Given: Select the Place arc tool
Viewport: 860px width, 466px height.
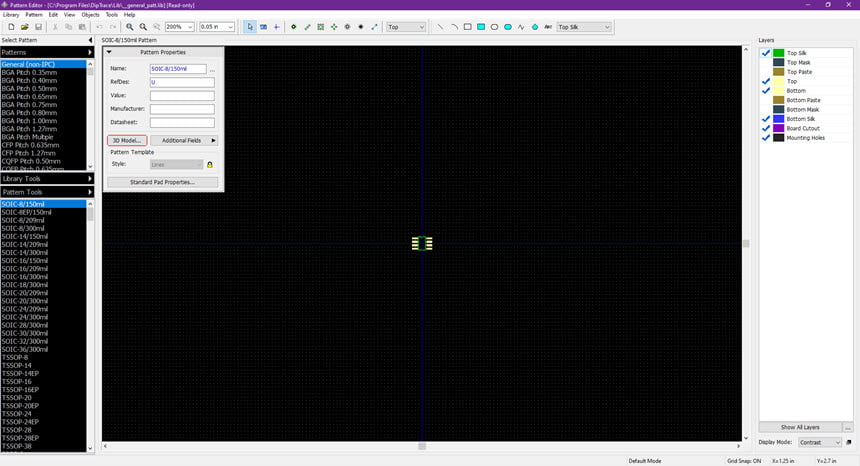Looking at the screenshot, I should 454,27.
